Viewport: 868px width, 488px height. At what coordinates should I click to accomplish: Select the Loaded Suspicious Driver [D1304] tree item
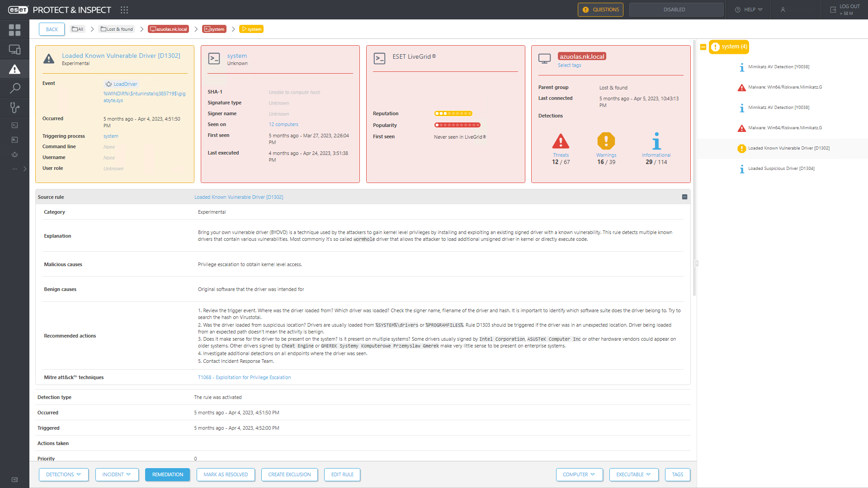tap(781, 169)
